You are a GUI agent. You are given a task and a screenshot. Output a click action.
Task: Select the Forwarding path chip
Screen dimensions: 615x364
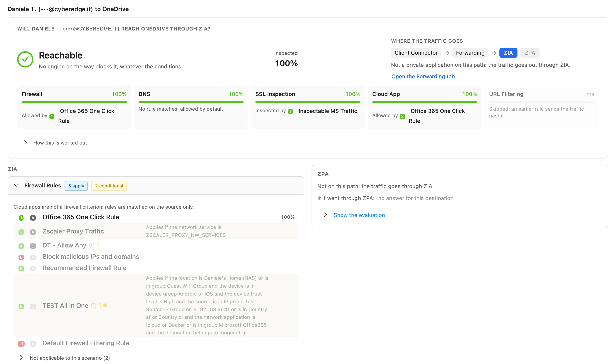tap(470, 53)
